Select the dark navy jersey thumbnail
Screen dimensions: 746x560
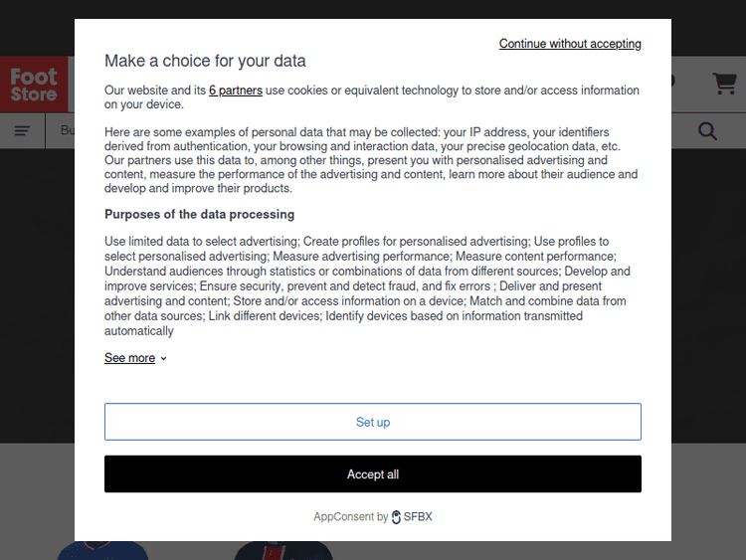[283, 550]
